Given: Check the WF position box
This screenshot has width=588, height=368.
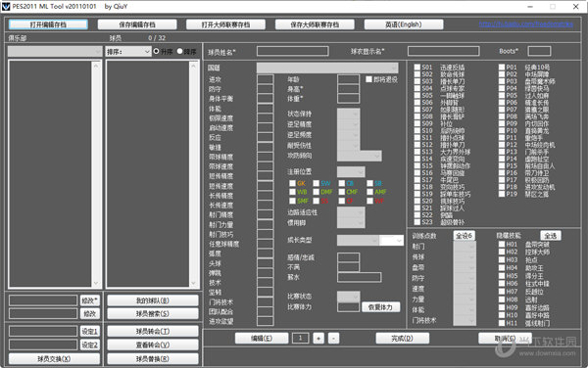Looking at the screenshot, I should click(369, 201).
